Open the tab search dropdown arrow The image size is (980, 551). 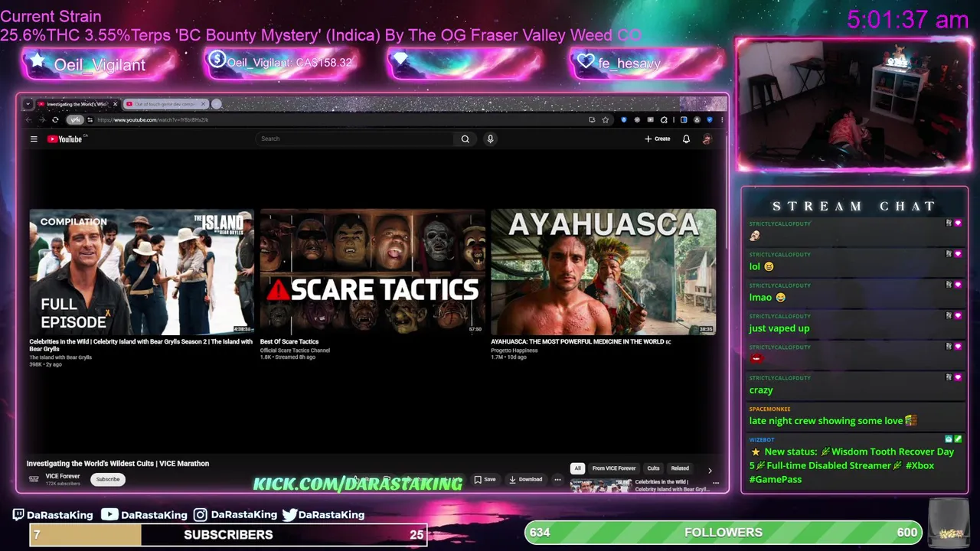click(x=28, y=104)
